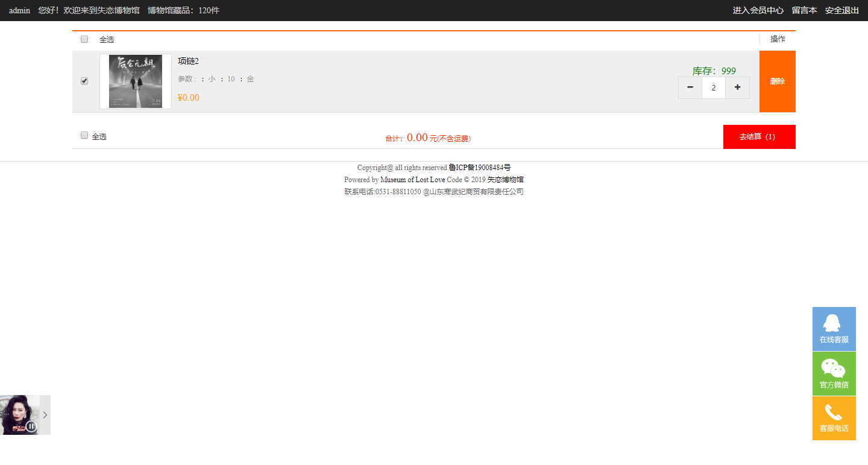Viewport: 868px width, 465px height.
Task: Increase quantity with the plus button
Action: click(737, 87)
